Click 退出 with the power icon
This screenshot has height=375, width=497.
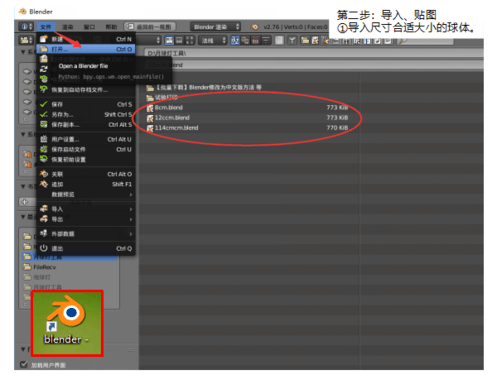point(86,248)
